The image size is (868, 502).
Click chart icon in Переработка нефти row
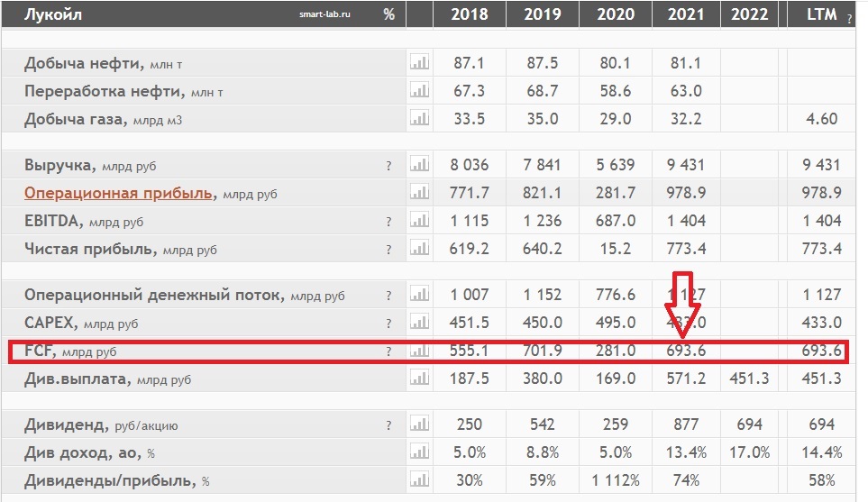[x=419, y=91]
